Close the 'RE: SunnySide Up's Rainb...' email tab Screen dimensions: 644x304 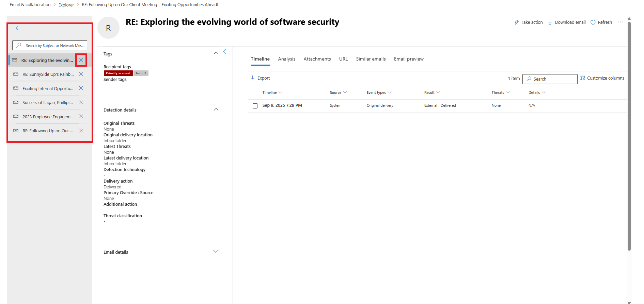tap(81, 74)
